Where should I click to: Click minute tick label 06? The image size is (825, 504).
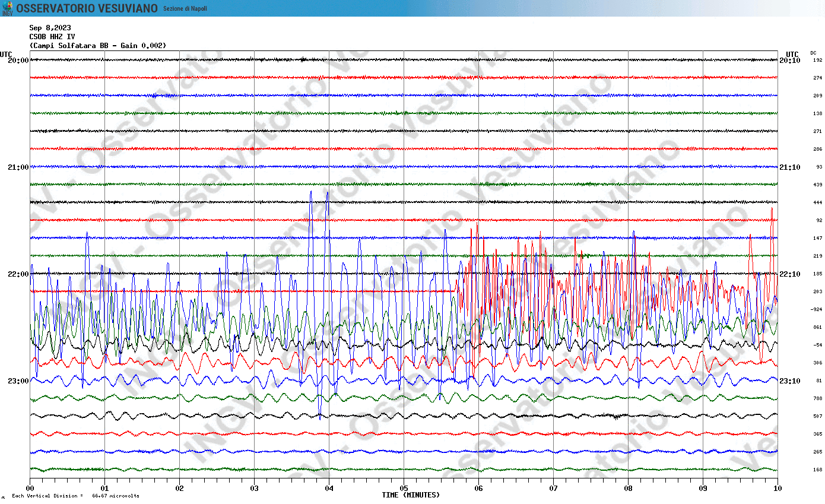coord(478,489)
